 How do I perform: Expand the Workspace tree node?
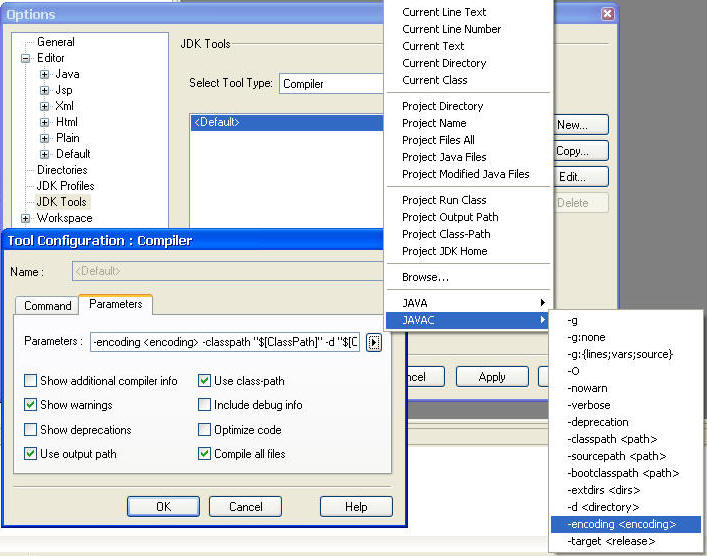click(x=26, y=218)
